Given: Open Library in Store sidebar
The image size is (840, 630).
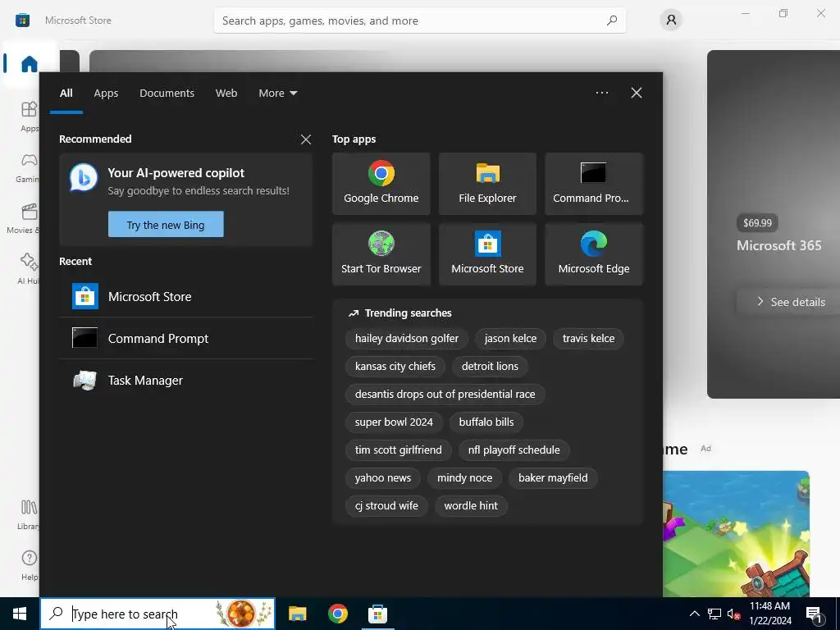Looking at the screenshot, I should 29,514.
